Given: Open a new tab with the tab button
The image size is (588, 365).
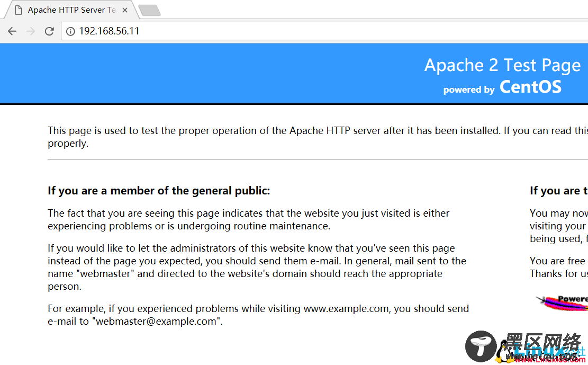Looking at the screenshot, I should tap(149, 10).
